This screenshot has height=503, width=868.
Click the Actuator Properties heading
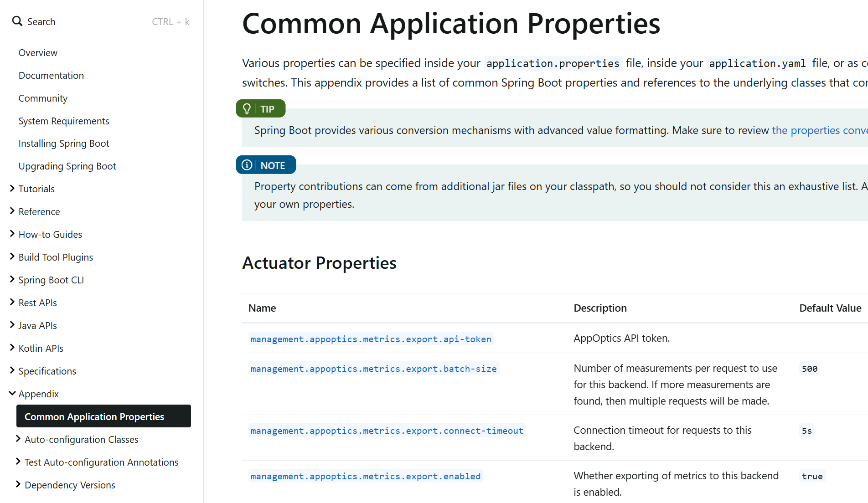[x=319, y=263]
